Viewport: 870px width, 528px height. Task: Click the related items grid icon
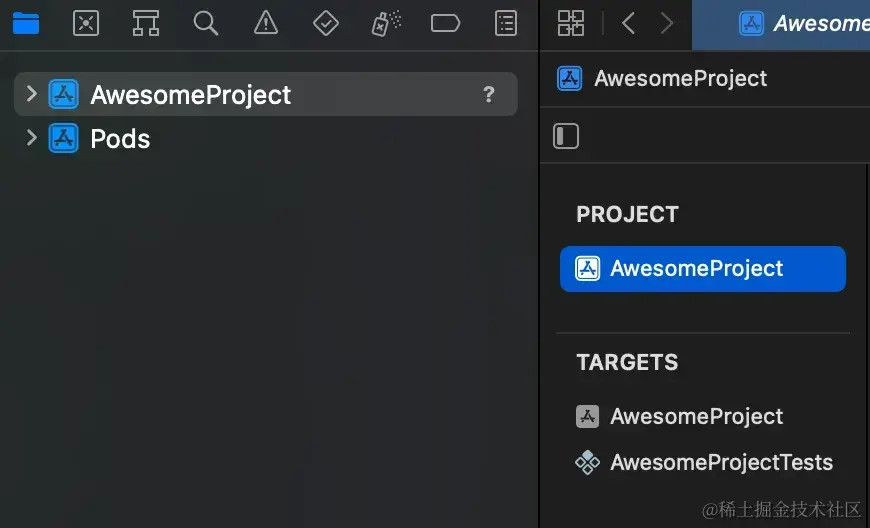pos(571,23)
